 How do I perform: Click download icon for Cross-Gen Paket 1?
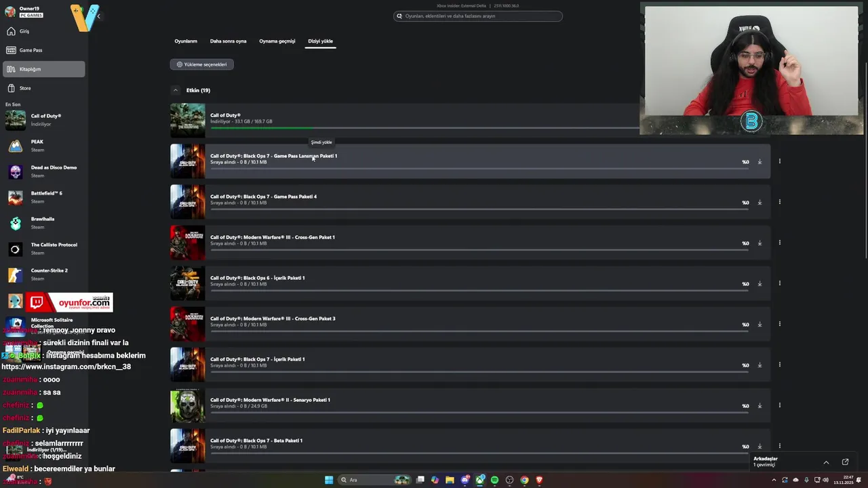759,243
